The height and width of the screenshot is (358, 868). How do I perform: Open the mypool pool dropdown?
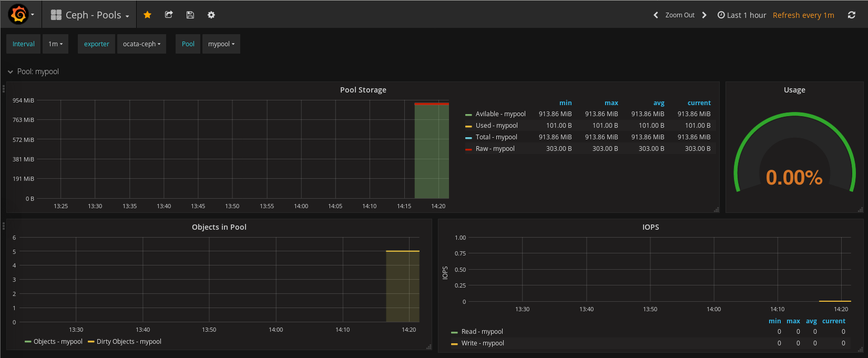click(x=221, y=44)
